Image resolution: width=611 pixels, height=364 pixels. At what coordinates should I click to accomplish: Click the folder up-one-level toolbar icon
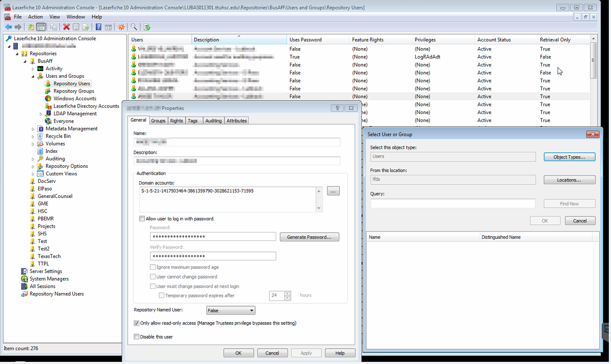[31, 27]
